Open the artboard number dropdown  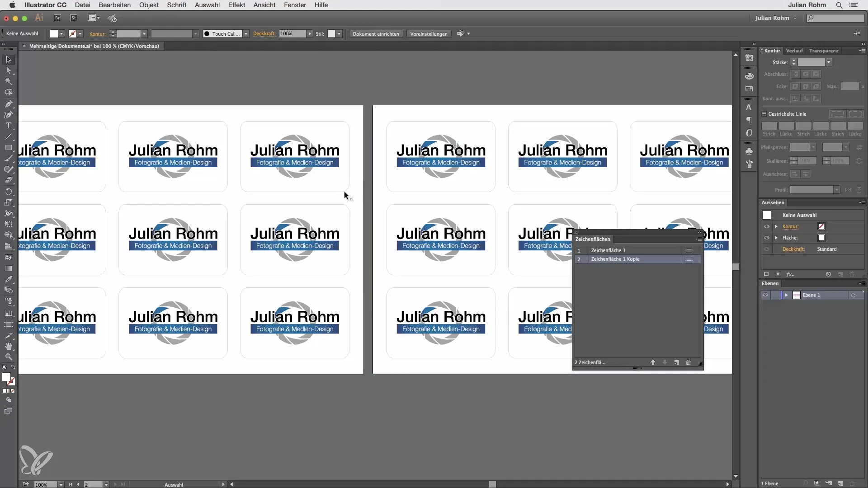click(x=106, y=484)
